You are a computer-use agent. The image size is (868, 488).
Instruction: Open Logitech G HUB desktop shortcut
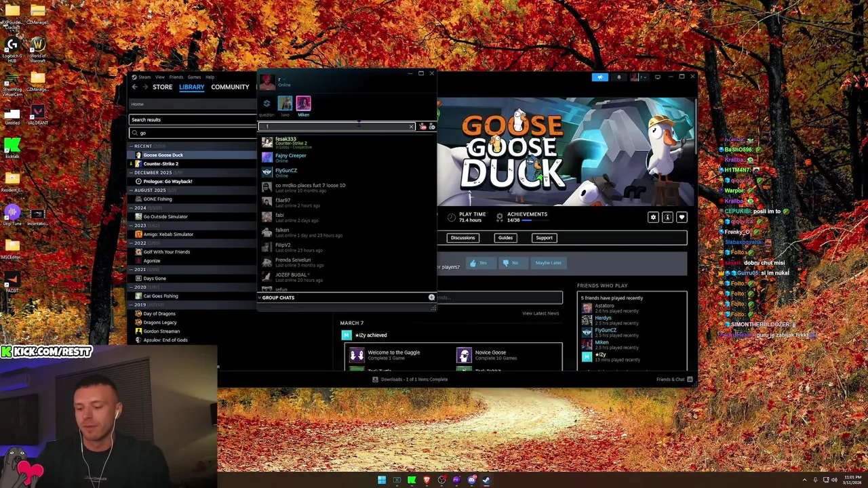[x=12, y=50]
